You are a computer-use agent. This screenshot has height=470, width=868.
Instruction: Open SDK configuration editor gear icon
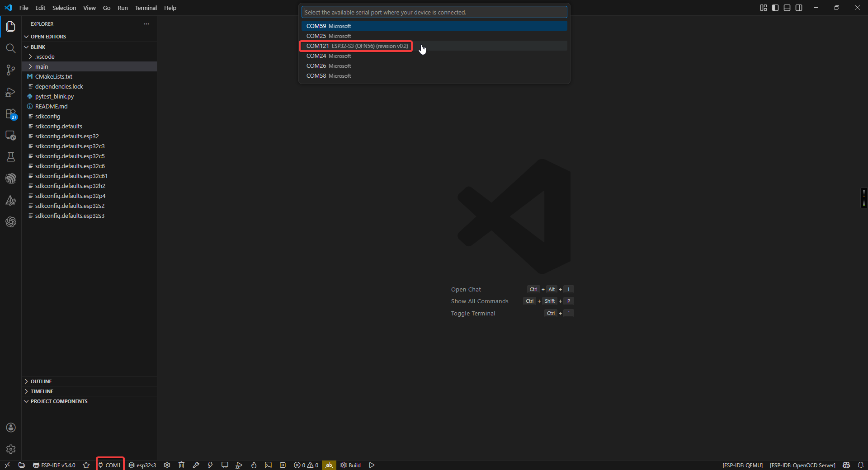pyautogui.click(x=167, y=465)
